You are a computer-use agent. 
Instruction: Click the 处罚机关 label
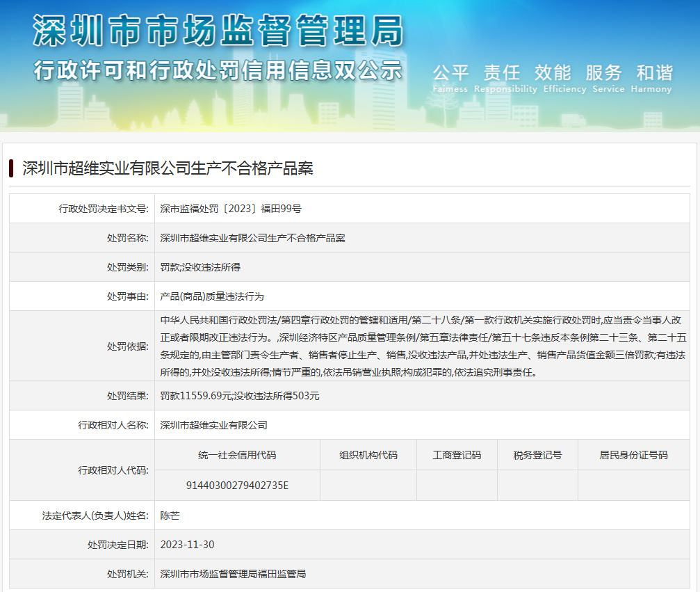click(x=128, y=574)
